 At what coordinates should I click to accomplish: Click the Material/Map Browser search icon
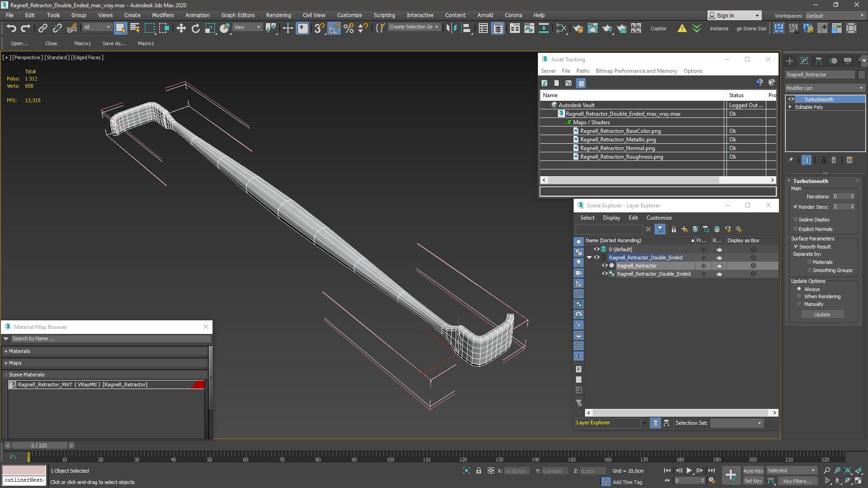coord(6,338)
